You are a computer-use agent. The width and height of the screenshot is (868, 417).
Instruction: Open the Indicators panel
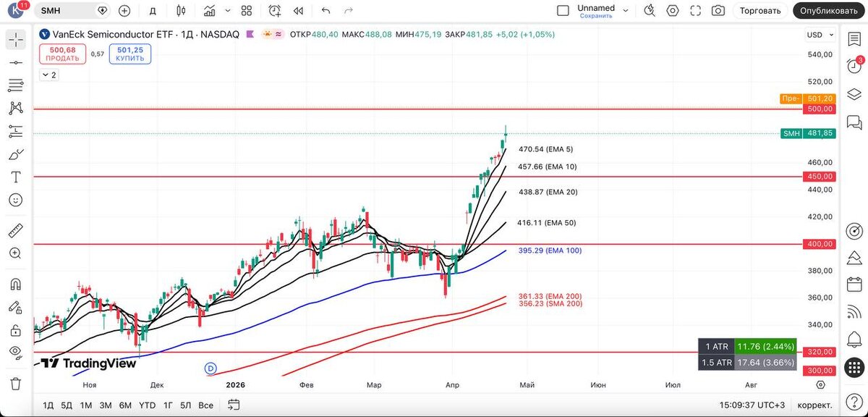point(210,11)
